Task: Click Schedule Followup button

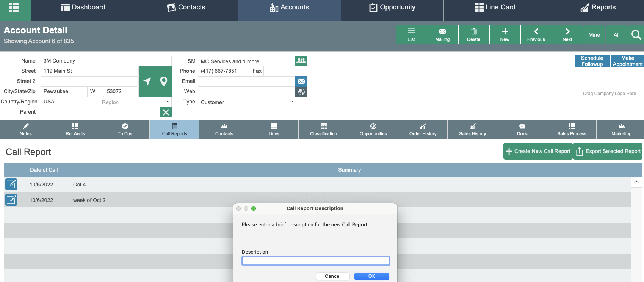Action: click(592, 61)
